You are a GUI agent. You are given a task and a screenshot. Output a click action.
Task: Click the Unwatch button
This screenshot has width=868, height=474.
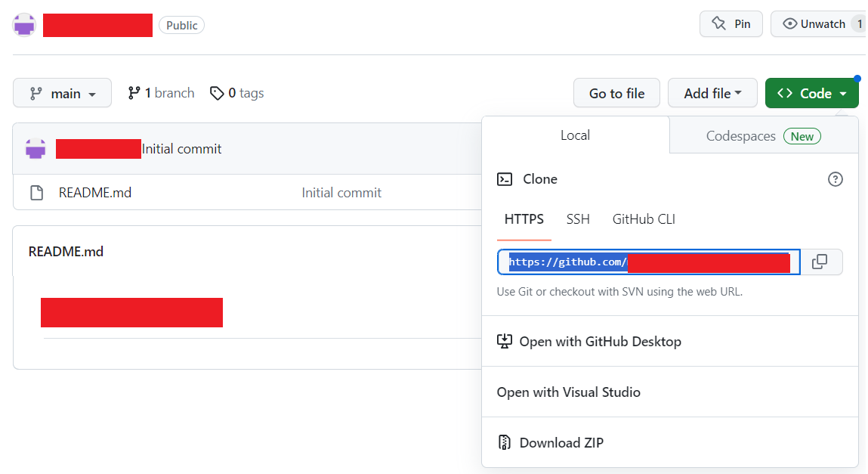(x=817, y=23)
